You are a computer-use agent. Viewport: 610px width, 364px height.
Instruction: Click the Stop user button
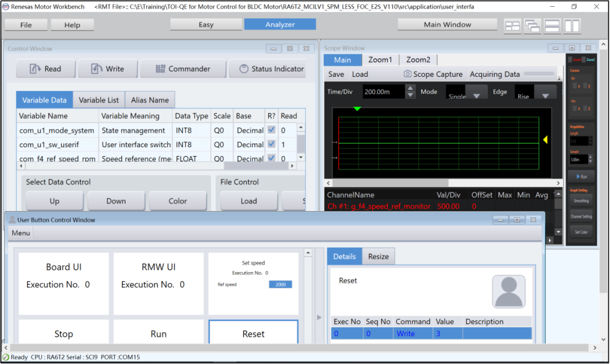(x=64, y=334)
